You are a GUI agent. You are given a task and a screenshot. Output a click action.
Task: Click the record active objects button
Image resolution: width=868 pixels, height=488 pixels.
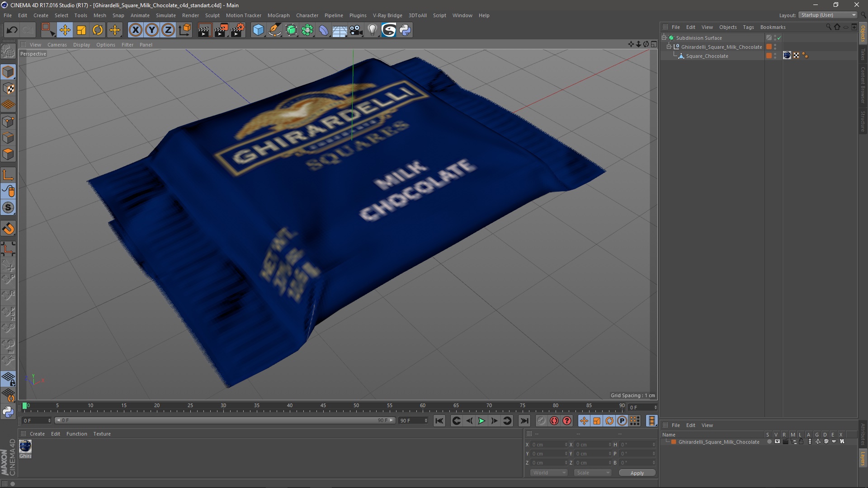541,421
